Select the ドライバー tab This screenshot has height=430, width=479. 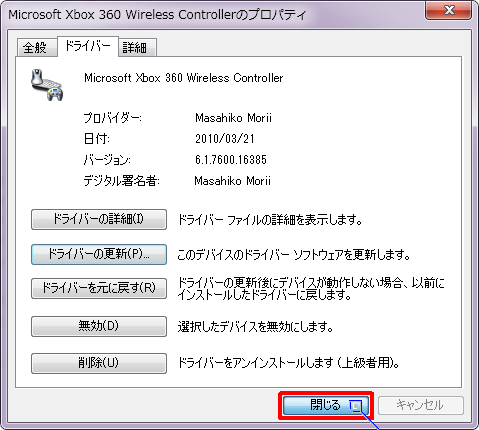(x=88, y=46)
